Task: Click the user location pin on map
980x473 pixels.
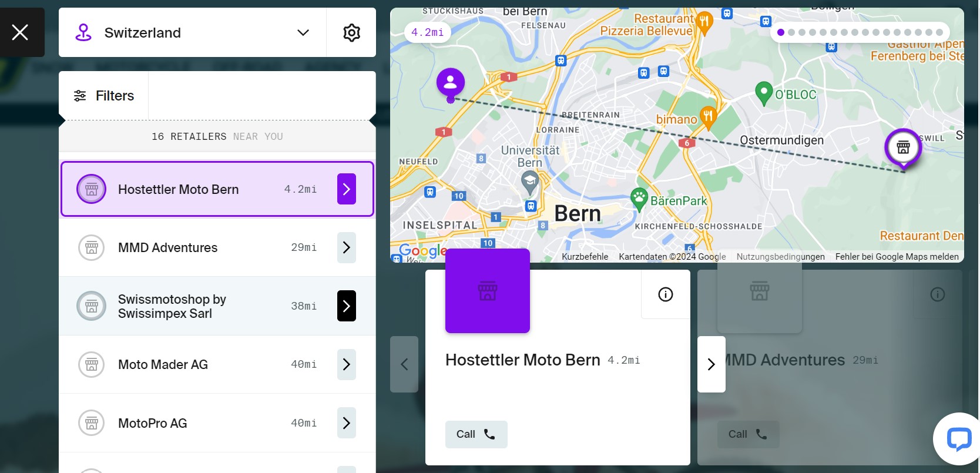Action: click(451, 83)
